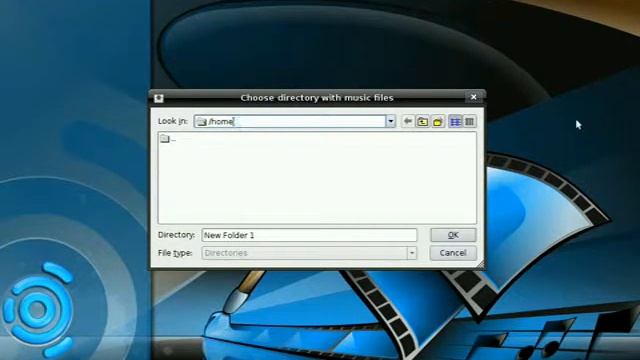
Task: Navigate to parent directory icon
Action: point(422,121)
